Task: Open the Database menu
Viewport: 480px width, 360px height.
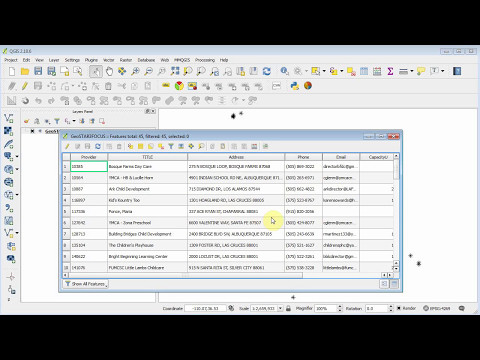Action: click(146, 60)
